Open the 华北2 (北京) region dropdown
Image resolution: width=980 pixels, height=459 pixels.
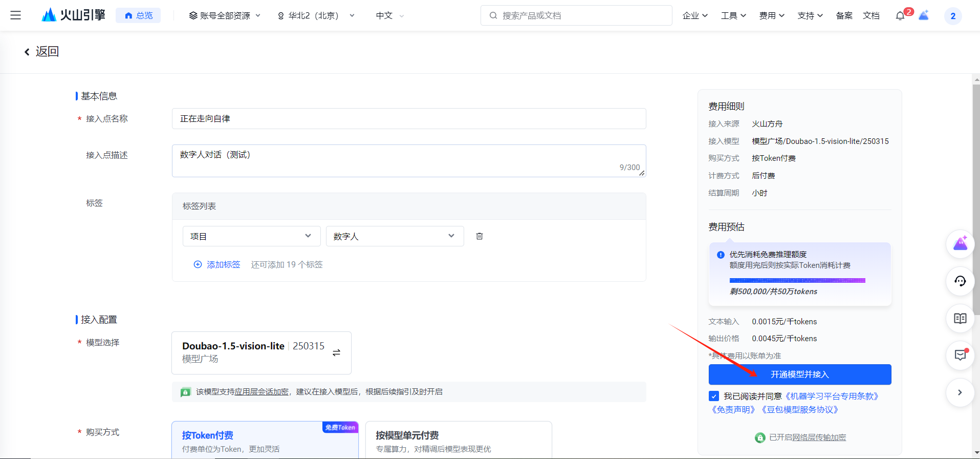pyautogui.click(x=316, y=16)
